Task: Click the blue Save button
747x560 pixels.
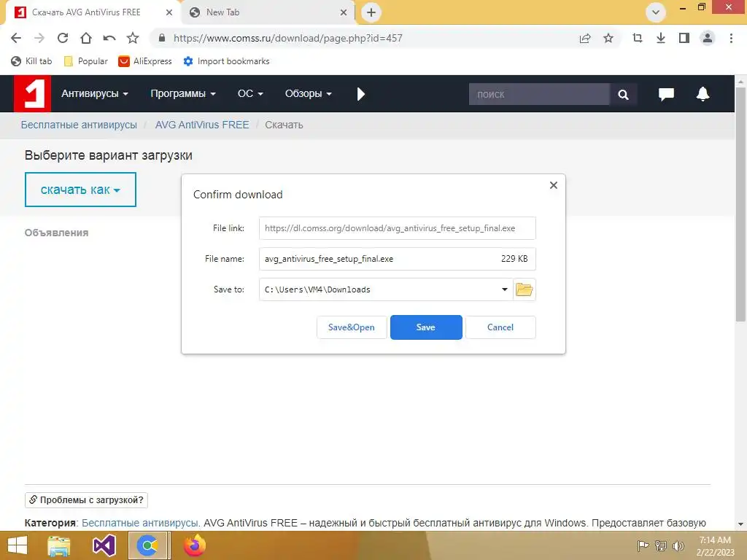Action: (x=426, y=327)
